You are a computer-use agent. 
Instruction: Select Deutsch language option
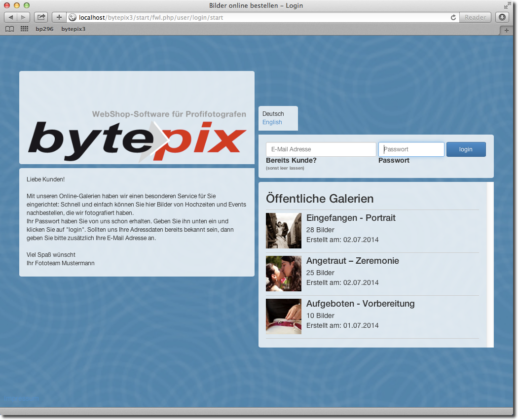(x=273, y=113)
